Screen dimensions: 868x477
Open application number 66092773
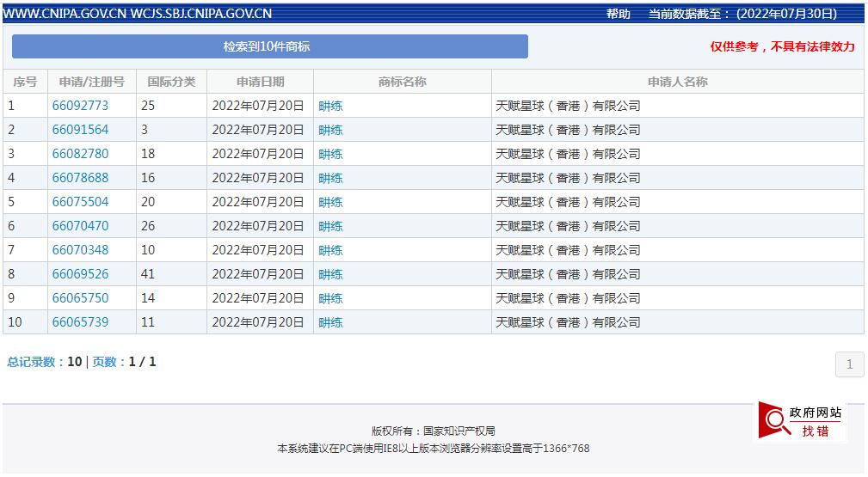[80, 106]
